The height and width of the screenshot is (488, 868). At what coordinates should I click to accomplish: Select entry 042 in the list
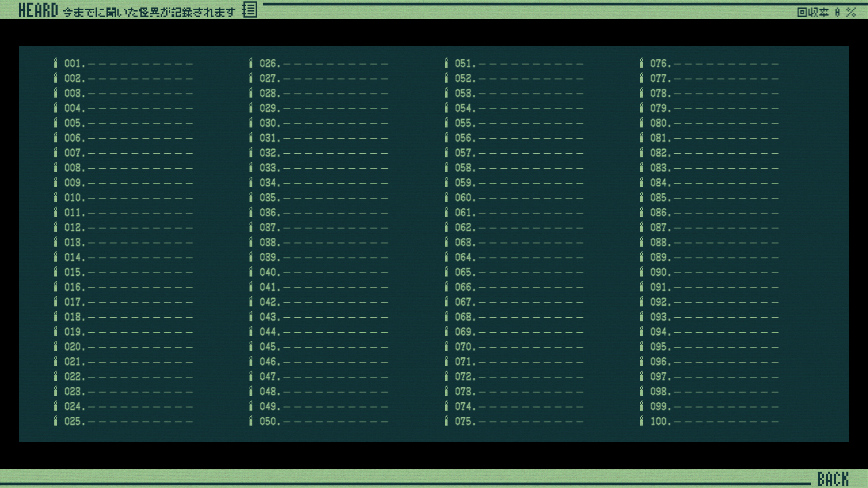[x=319, y=302]
